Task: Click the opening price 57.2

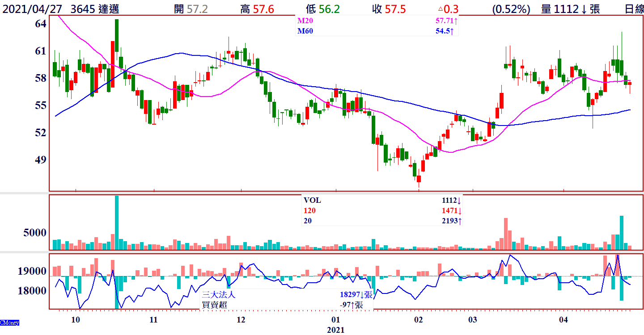Action: [x=197, y=8]
